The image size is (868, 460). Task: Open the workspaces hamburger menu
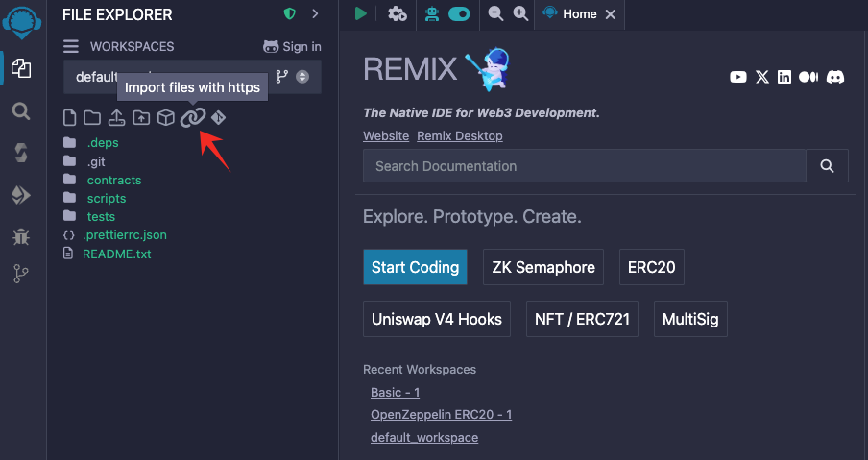pyautogui.click(x=70, y=46)
